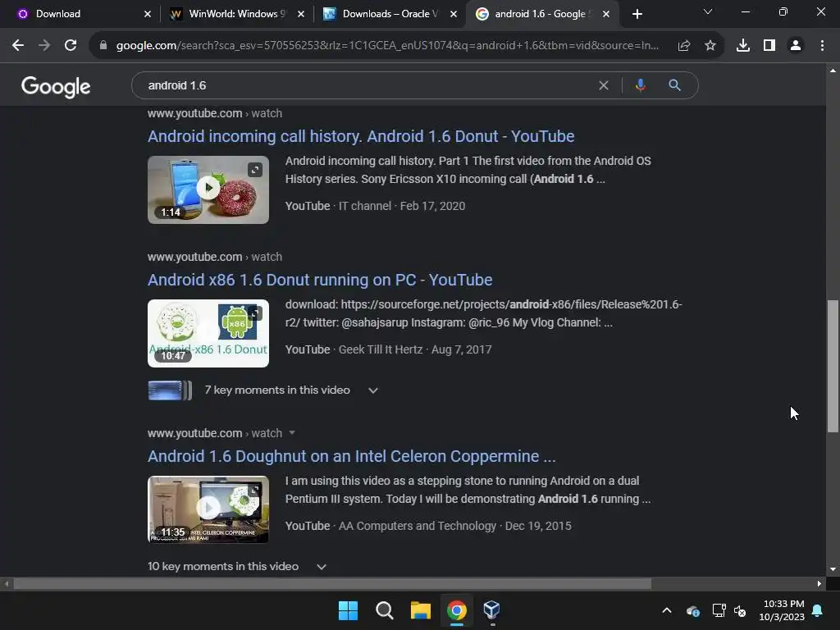
Task: Click the scroll right arrow on horizontal scrollbar
Action: 819,583
